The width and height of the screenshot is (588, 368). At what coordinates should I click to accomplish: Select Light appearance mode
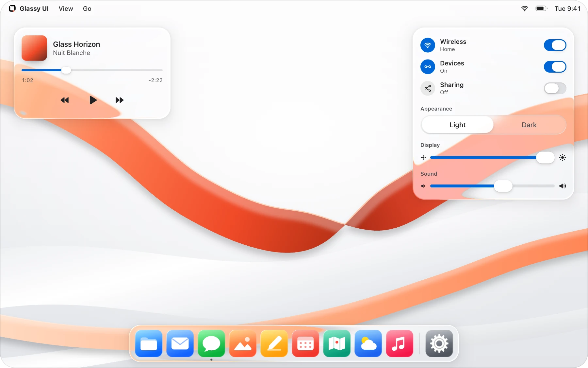point(457,125)
